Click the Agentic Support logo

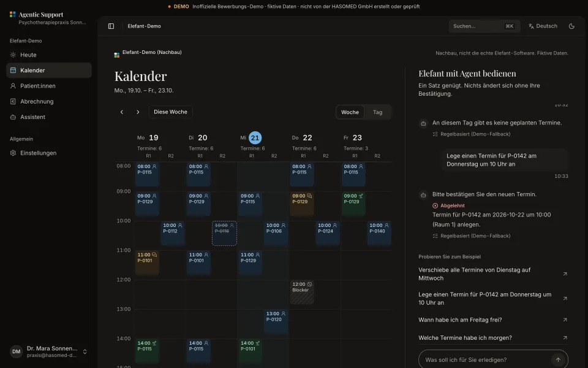tap(13, 14)
